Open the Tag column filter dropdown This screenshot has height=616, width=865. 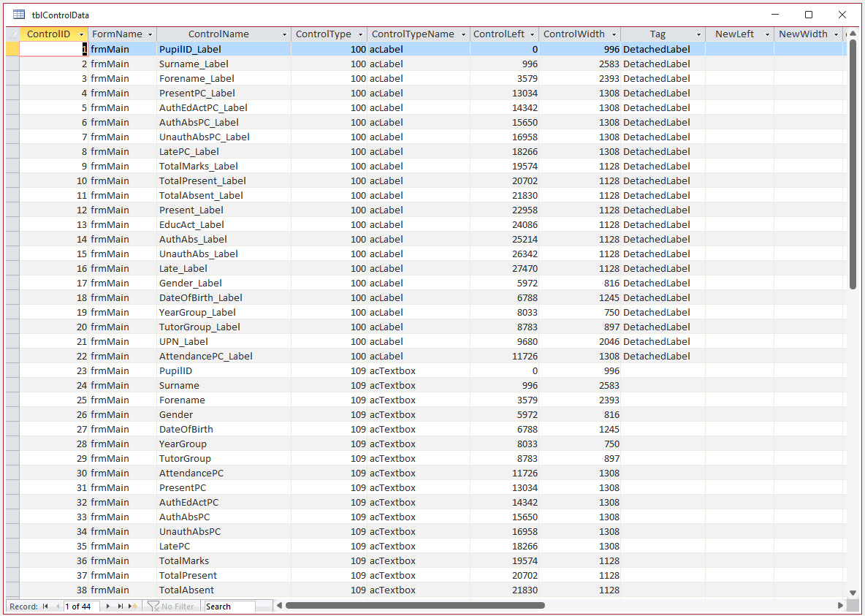[699, 34]
